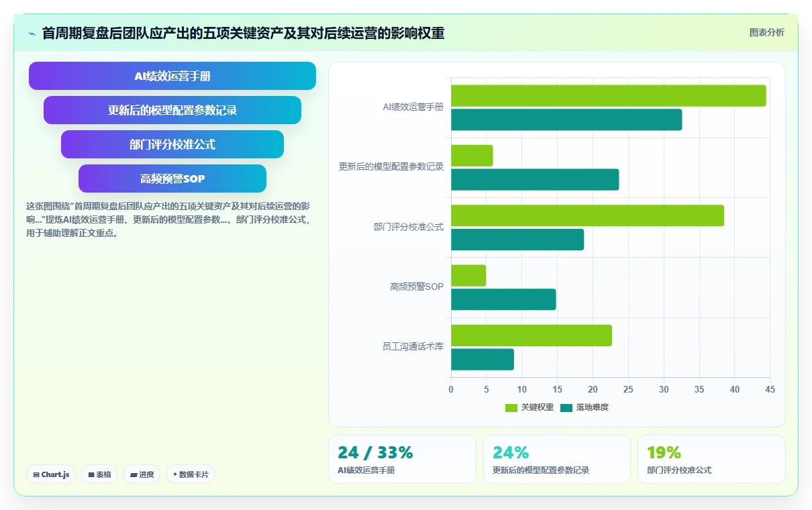Click the 图表分析 label in header
The width and height of the screenshot is (812, 510).
pyautogui.click(x=766, y=33)
